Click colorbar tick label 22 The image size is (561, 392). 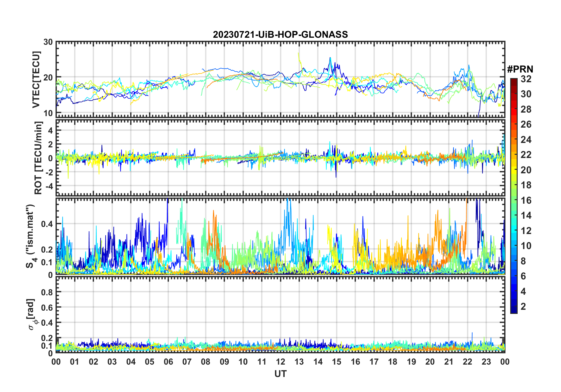coord(526,155)
